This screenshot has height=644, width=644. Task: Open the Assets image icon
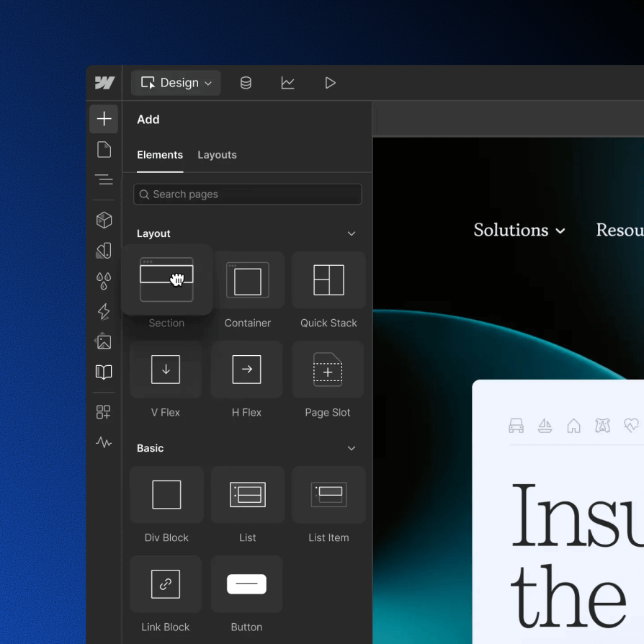[104, 341]
